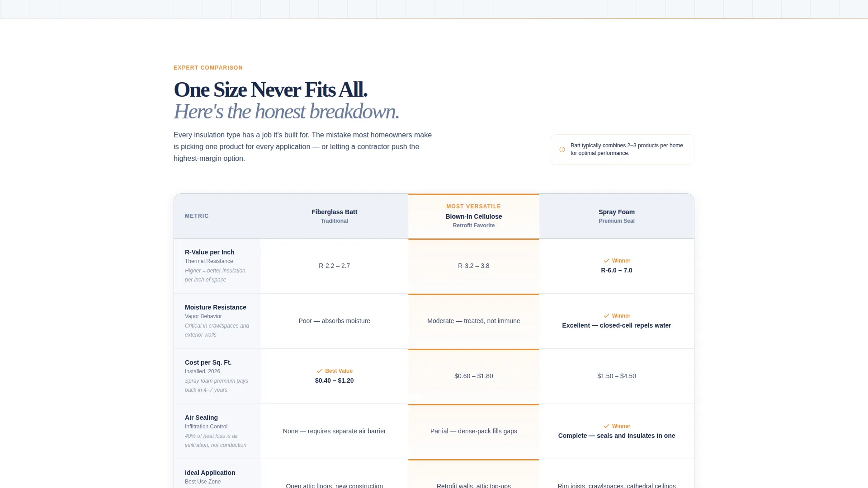
Task: Click 40% of heat loss hint text
Action: (216, 441)
